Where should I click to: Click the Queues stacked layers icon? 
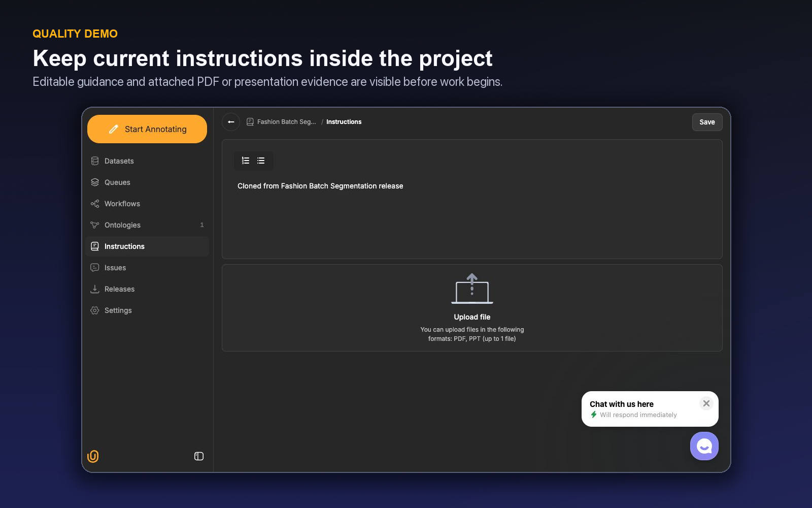(95, 182)
